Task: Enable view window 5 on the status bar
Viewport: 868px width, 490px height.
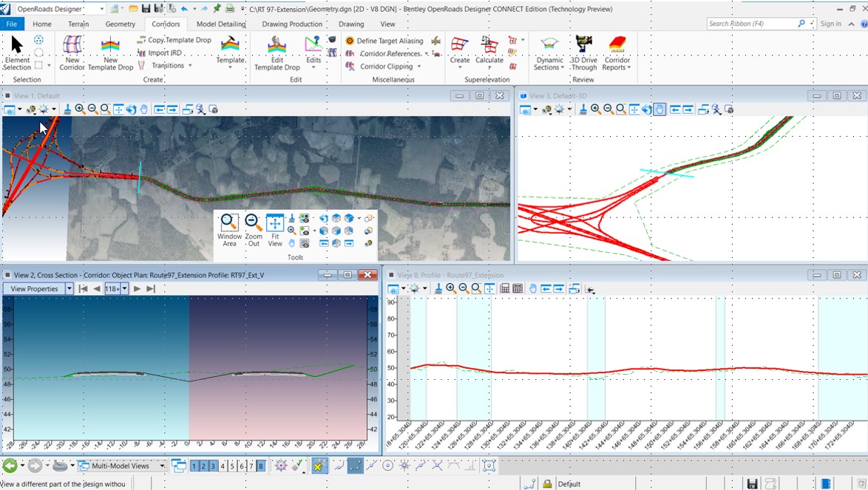Action: pos(233,466)
